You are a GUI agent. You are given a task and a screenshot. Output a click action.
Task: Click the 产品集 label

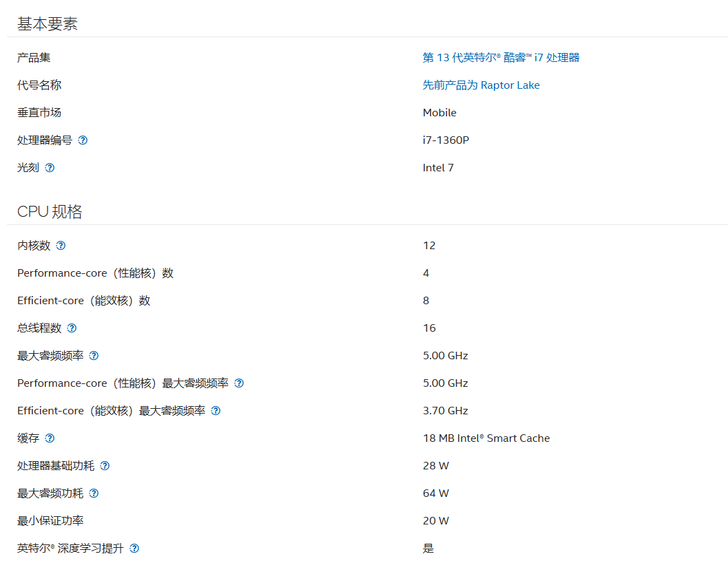pyautogui.click(x=34, y=58)
